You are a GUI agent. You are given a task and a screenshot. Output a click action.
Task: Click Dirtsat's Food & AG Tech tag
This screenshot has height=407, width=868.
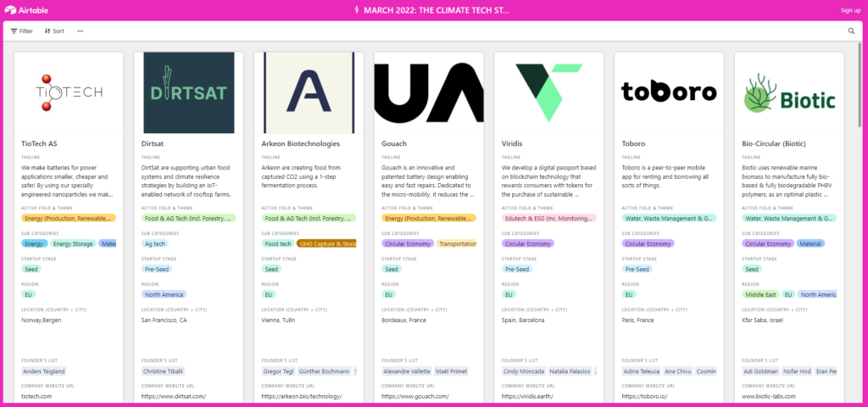pos(189,218)
